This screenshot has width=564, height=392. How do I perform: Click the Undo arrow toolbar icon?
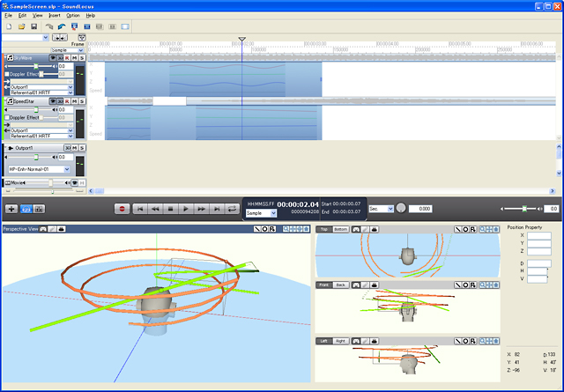[49, 26]
